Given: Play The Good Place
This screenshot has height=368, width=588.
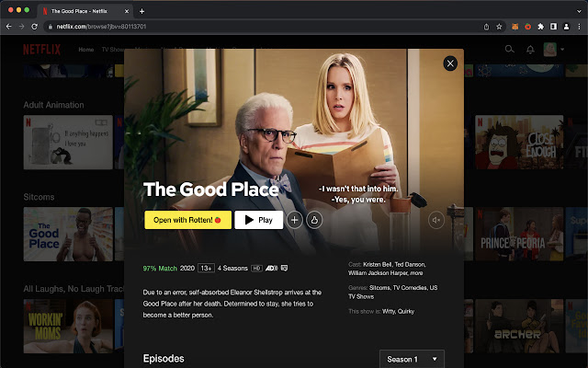Looking at the screenshot, I should [x=259, y=220].
